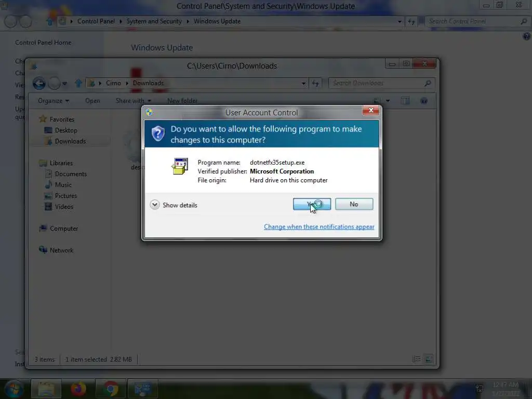Go back in the Downloads Explorer window
This screenshot has width=532, height=399.
point(39,84)
